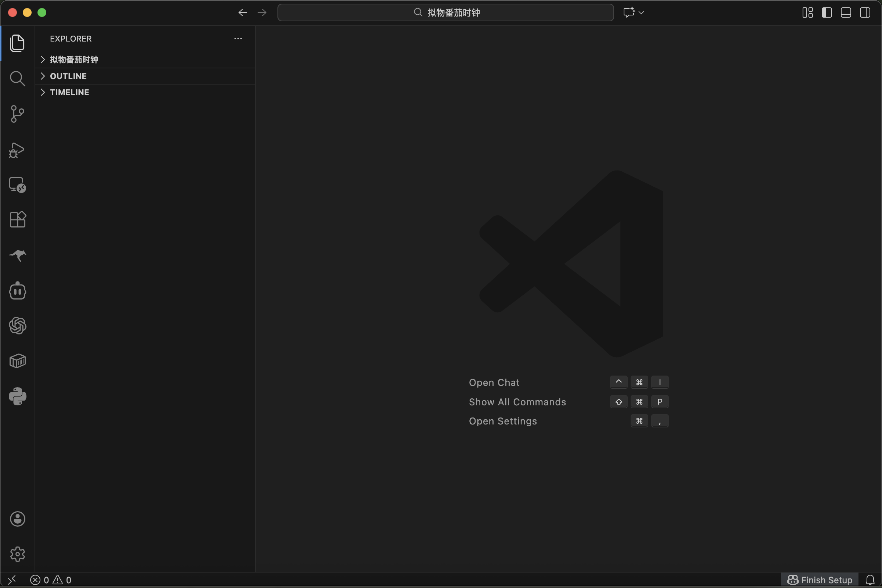Open the chat dropdown arrow in title bar
882x588 pixels.
point(641,12)
